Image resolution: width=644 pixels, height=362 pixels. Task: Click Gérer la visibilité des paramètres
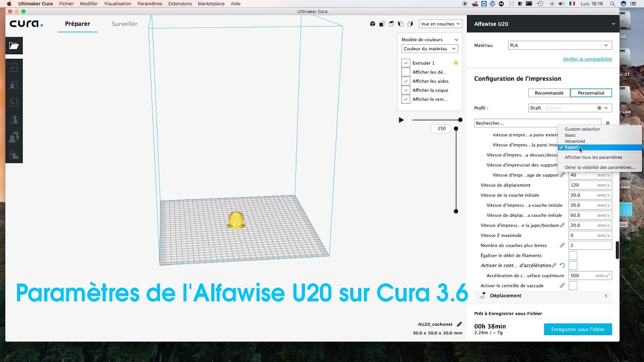[600, 167]
